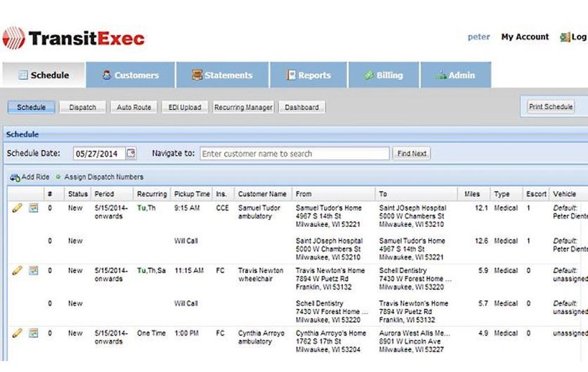
Task: Open calendar icon in Cynthia Arroyo row
Action: coord(34,333)
